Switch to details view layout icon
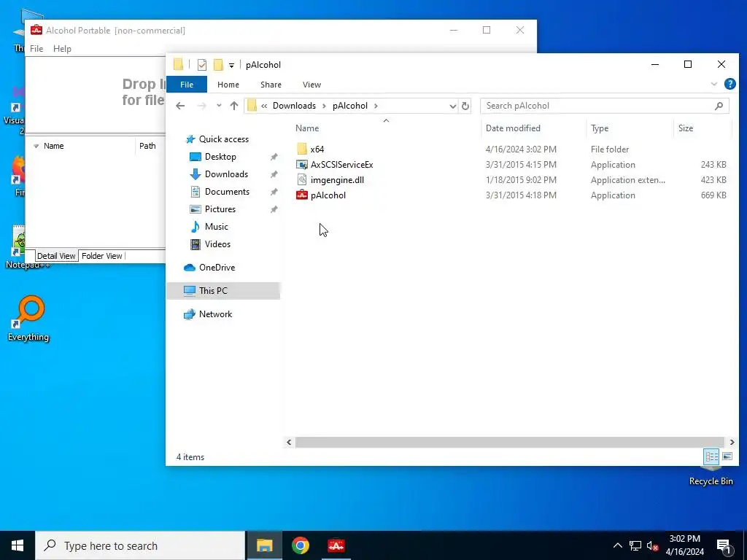This screenshot has height=560, width=747. [711, 456]
